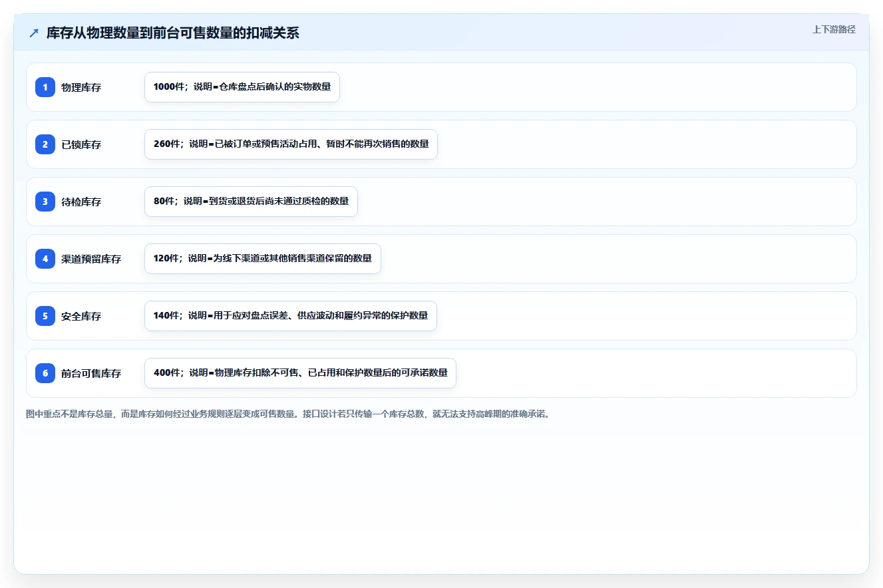Image resolution: width=883 pixels, height=588 pixels.
Task: Select the 渠道预留库存 label
Action: 91,259
